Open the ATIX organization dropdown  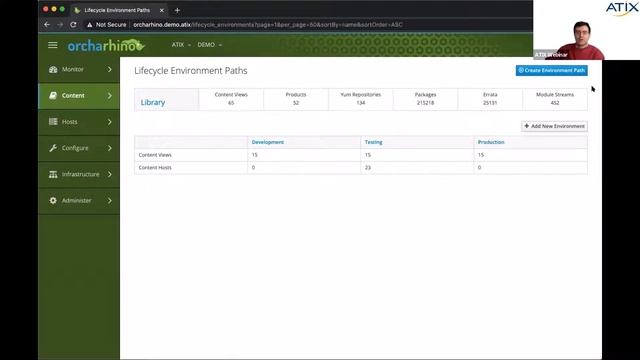tap(181, 45)
